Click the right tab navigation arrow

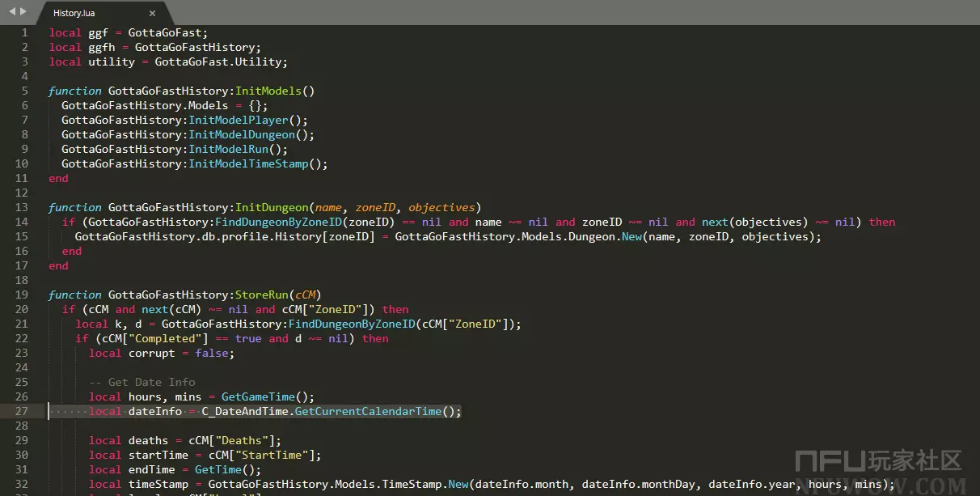coord(23,11)
